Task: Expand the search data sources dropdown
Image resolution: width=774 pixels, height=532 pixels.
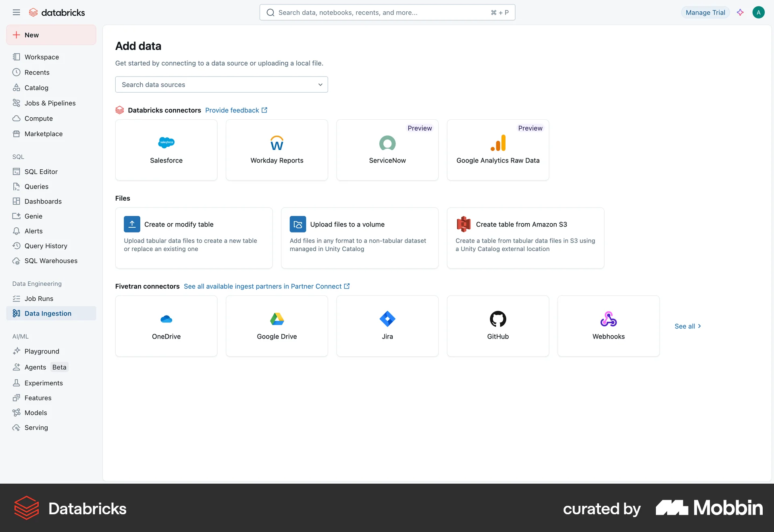Action: (x=320, y=85)
